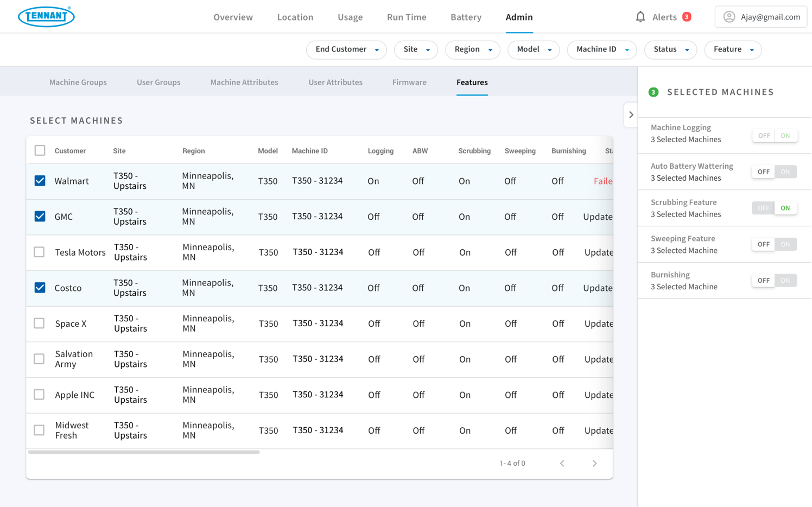Click the user avatar icon
Image resolution: width=812 pixels, height=507 pixels.
coord(729,17)
